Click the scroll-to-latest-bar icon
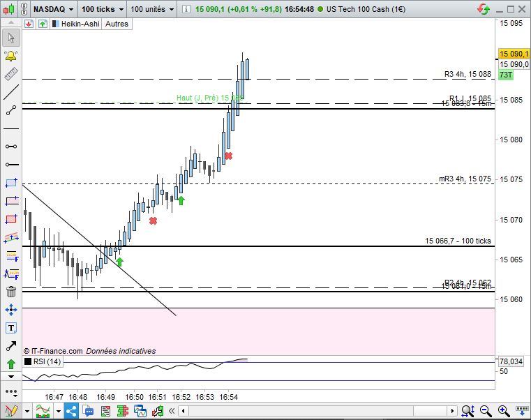Screen dimensions: 531x420 [521, 411]
